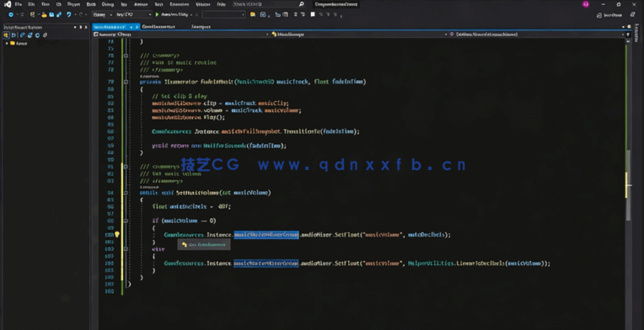Screen dimensions: 644x330
Task: Collapse the summary comment at line 91
Action: coord(126,167)
